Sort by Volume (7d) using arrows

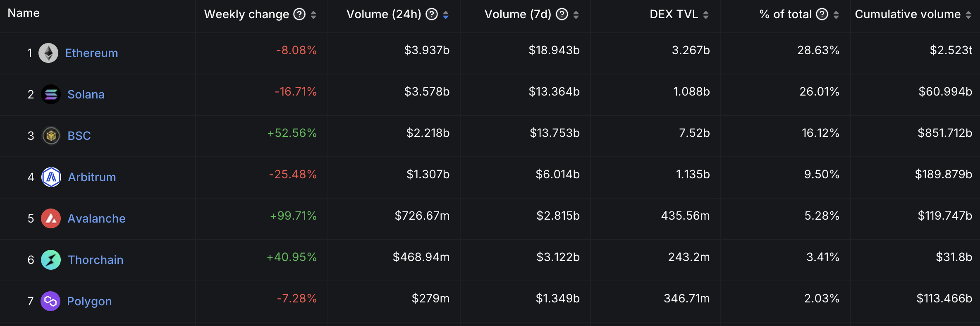coord(576,15)
